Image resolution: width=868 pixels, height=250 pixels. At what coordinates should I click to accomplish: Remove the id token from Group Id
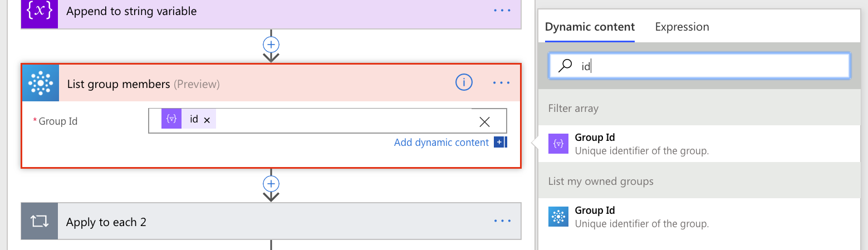pyautogui.click(x=207, y=120)
